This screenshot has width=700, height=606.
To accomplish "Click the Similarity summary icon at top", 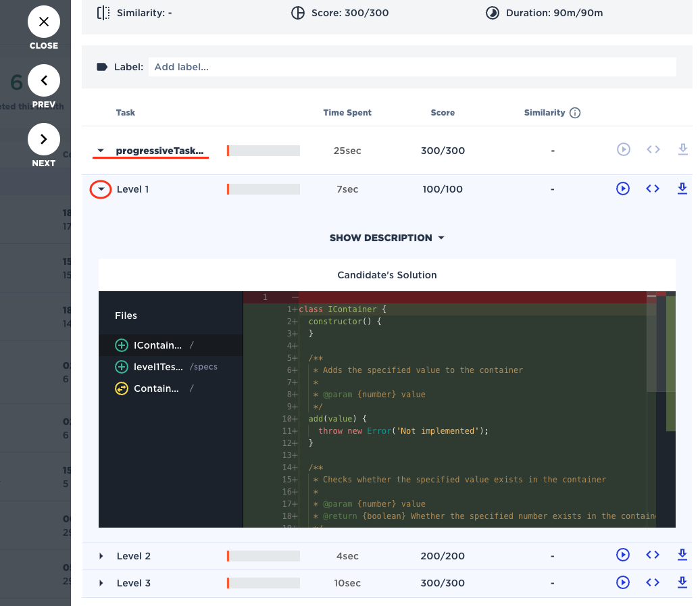I will click(x=103, y=13).
